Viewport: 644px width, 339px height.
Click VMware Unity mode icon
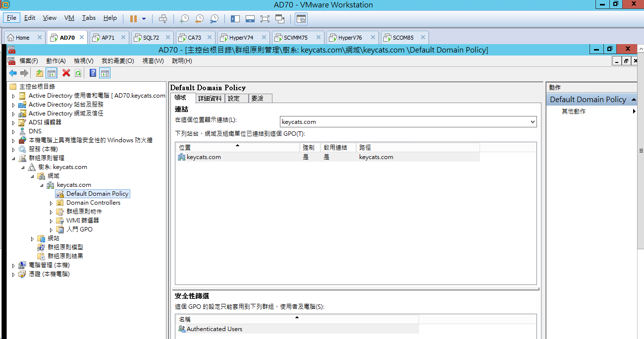tap(280, 18)
